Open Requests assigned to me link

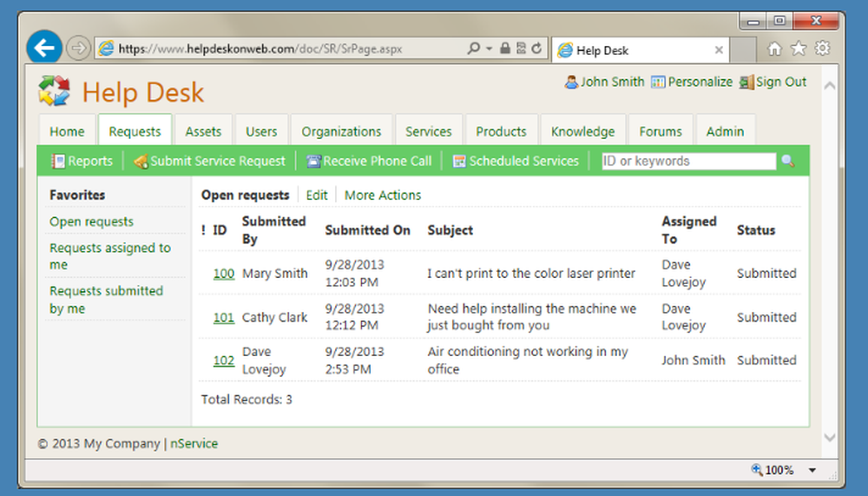[x=110, y=256]
